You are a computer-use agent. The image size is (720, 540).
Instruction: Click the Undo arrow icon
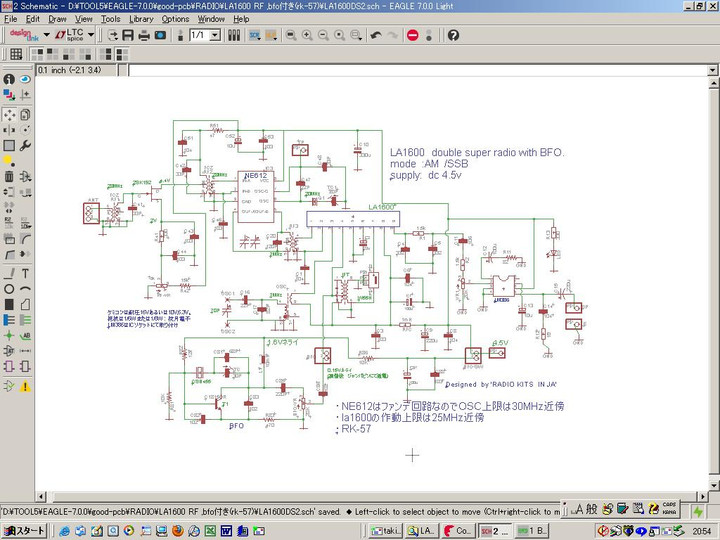point(376,35)
